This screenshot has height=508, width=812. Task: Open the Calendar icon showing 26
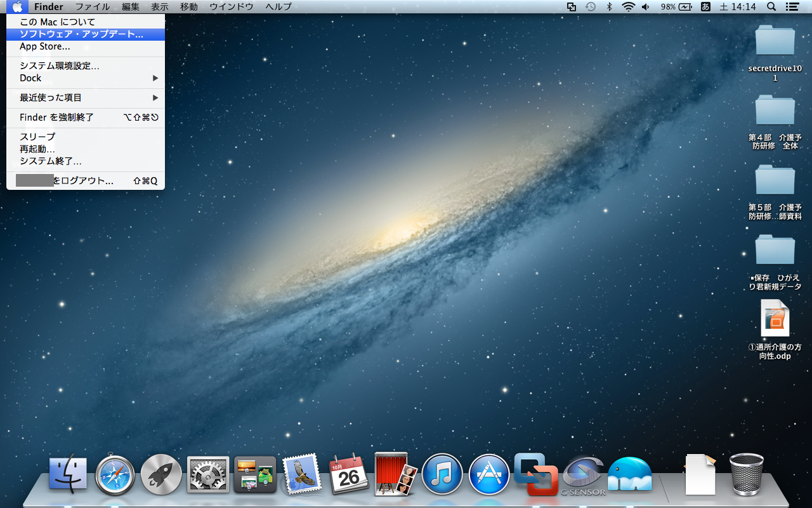click(x=348, y=475)
